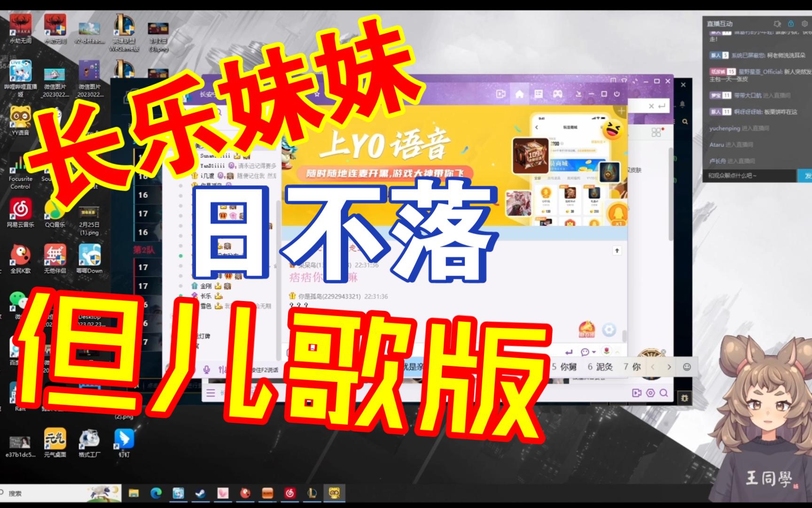Click the YY banner plus button
The image size is (812, 508).
(621, 111)
